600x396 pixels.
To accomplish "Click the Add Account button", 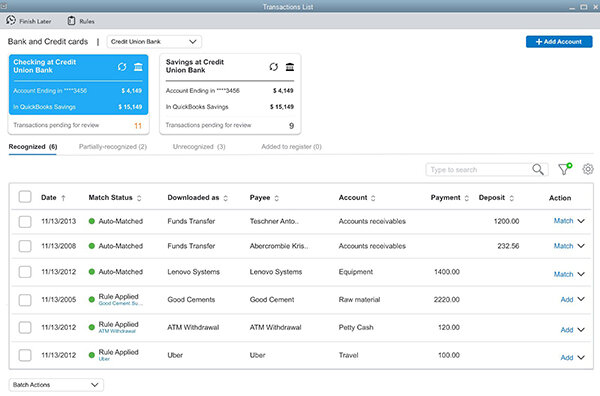I will pyautogui.click(x=559, y=41).
